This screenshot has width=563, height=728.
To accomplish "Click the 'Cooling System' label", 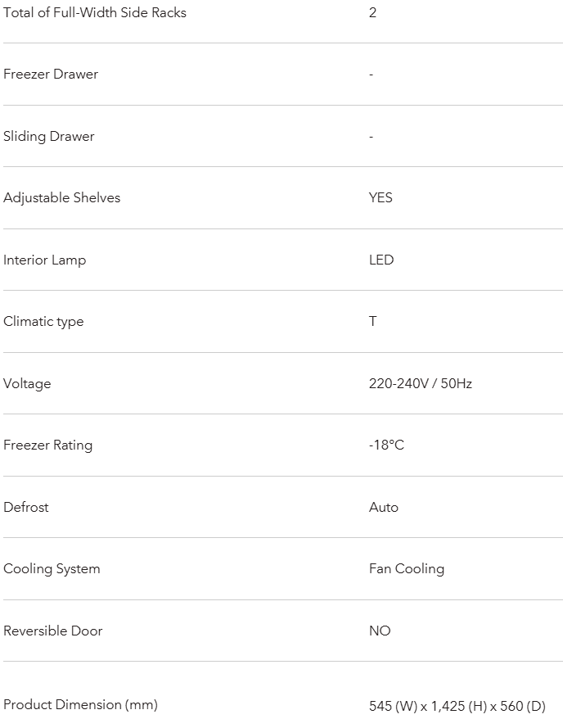I will (x=52, y=568).
